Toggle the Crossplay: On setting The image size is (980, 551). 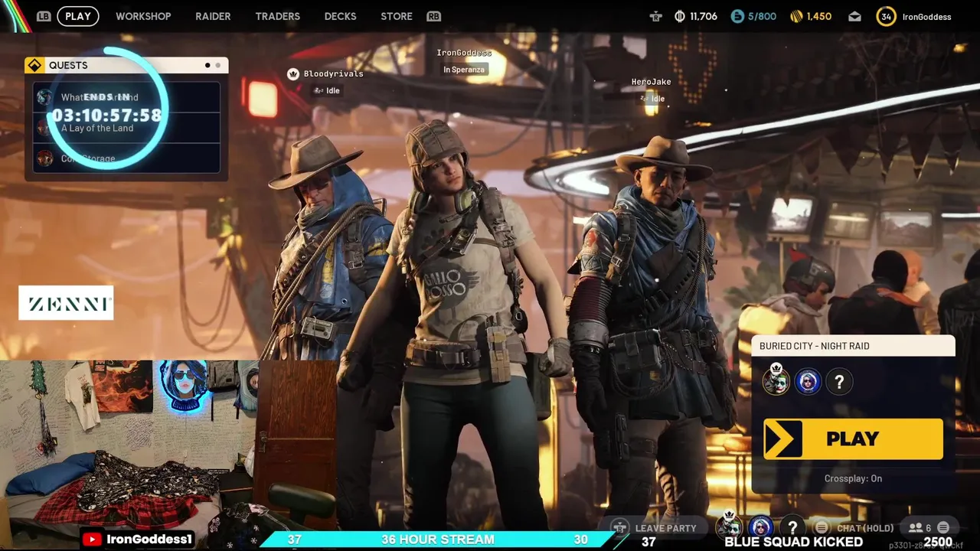coord(853,478)
